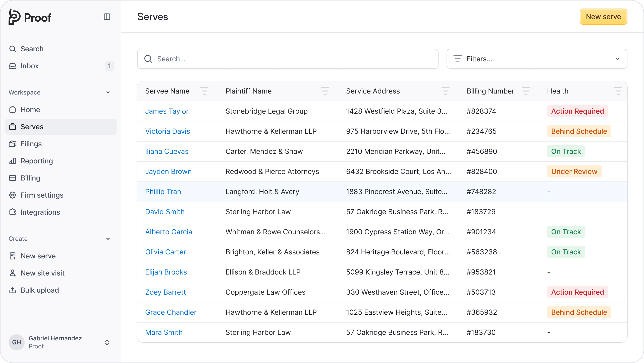This screenshot has width=644, height=363.
Task: Open the Phillip Tran serve link
Action: (163, 192)
